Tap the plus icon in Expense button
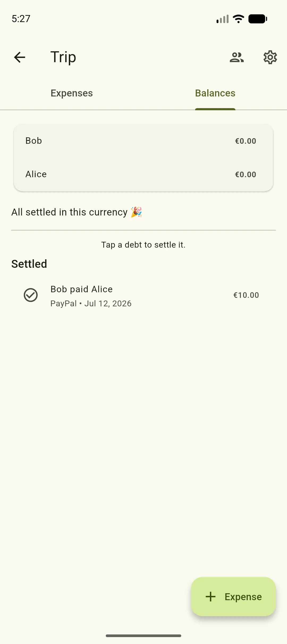This screenshot has height=644, width=287. click(211, 597)
